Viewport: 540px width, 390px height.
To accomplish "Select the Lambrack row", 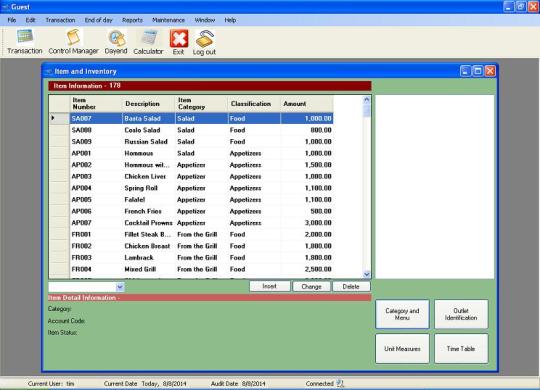I will pos(191,258).
